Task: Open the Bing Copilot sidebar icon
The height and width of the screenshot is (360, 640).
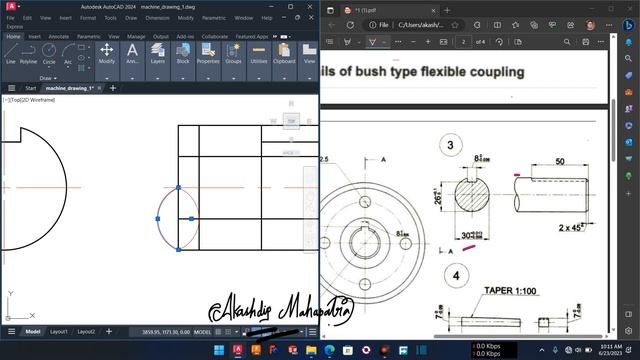Action: [629, 25]
